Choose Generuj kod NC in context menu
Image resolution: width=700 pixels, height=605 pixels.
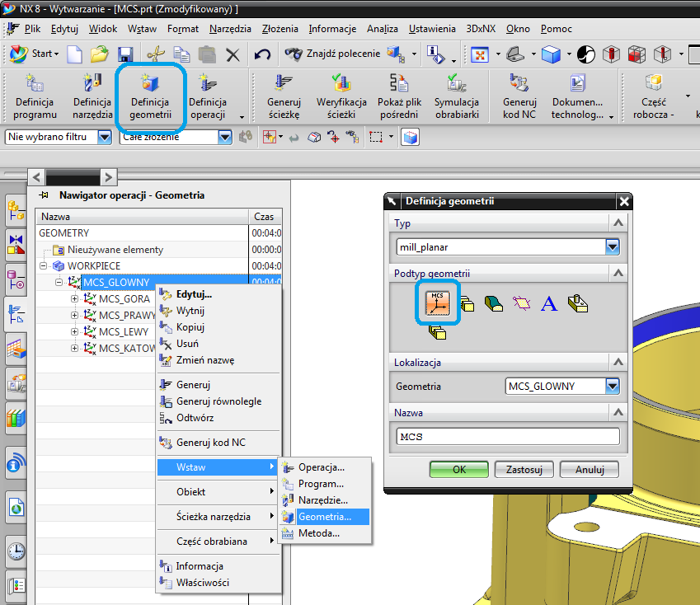(x=211, y=443)
